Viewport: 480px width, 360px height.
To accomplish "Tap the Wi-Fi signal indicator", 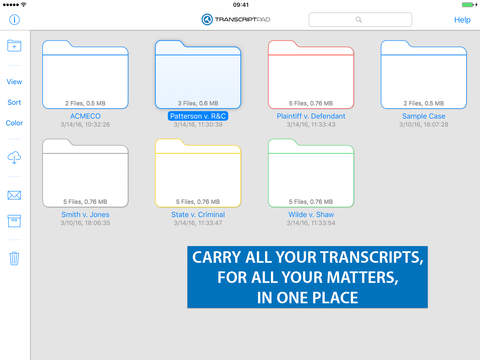I will [23, 5].
